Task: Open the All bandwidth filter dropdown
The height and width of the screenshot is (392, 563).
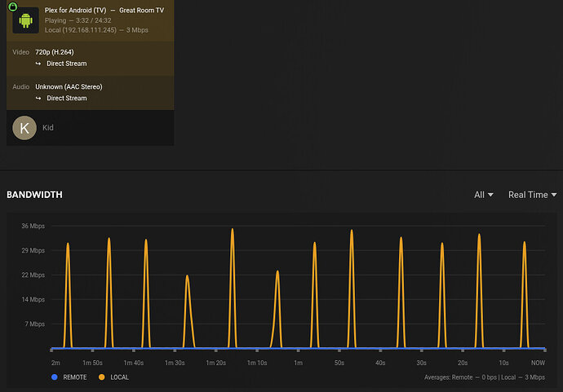Action: [x=483, y=195]
